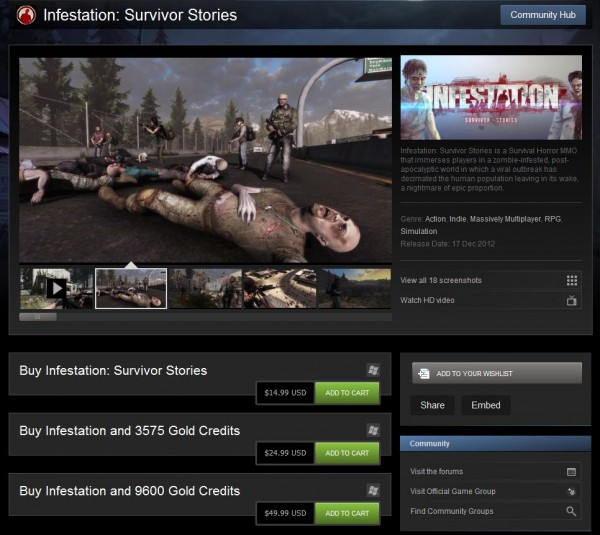The width and height of the screenshot is (600, 535).
Task: Open the Community Hub
Action: point(543,15)
